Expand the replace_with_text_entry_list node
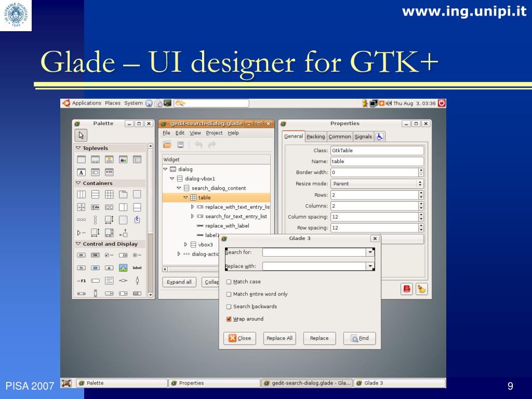The height and width of the screenshot is (399, 532). point(192,207)
